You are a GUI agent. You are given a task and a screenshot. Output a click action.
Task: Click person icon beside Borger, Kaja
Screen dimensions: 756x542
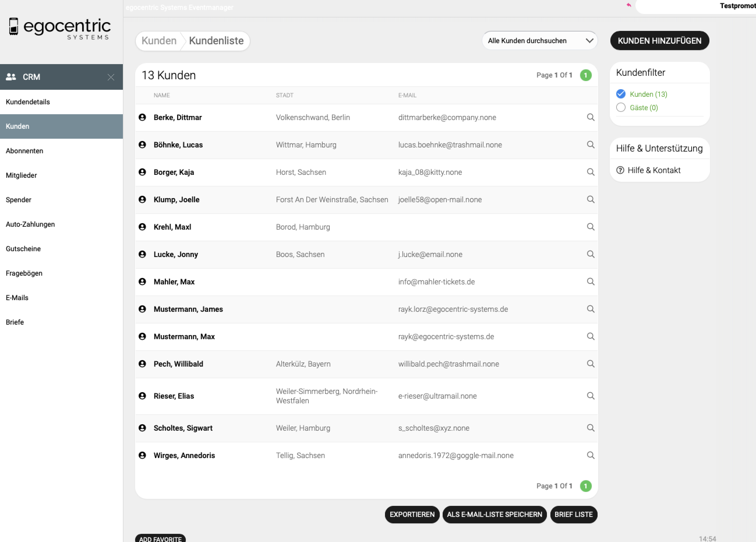coord(142,172)
